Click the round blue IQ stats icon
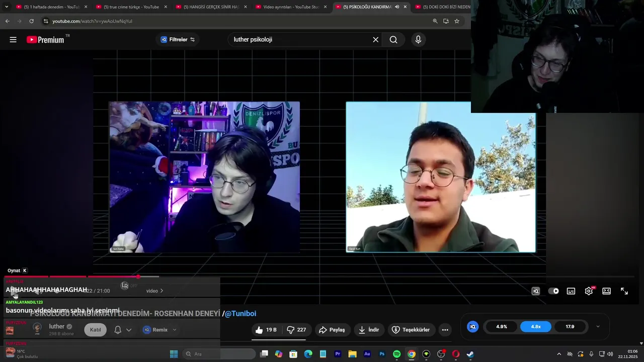644x362 pixels. [473, 327]
